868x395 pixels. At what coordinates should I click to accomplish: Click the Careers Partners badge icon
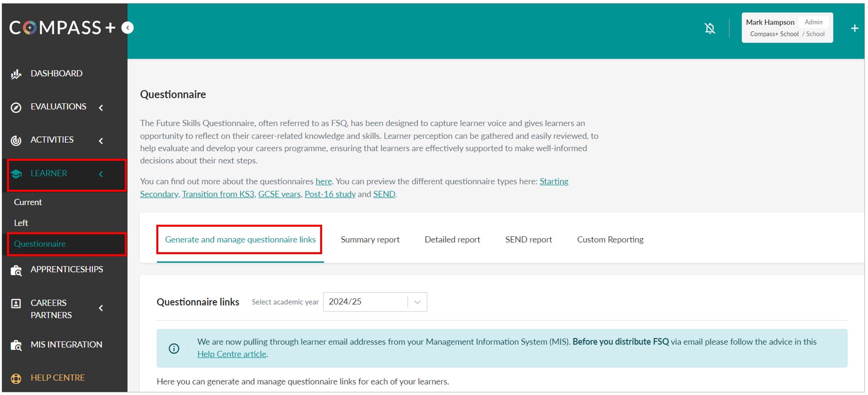[16, 304]
